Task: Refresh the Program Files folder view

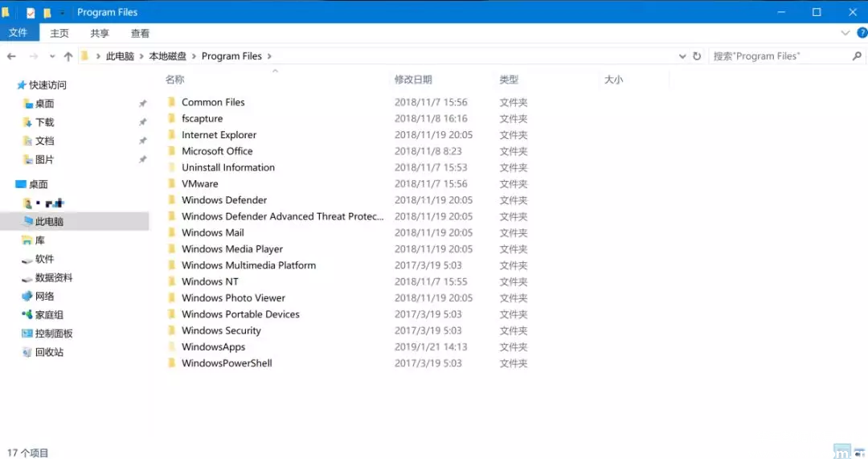Action: [697, 56]
